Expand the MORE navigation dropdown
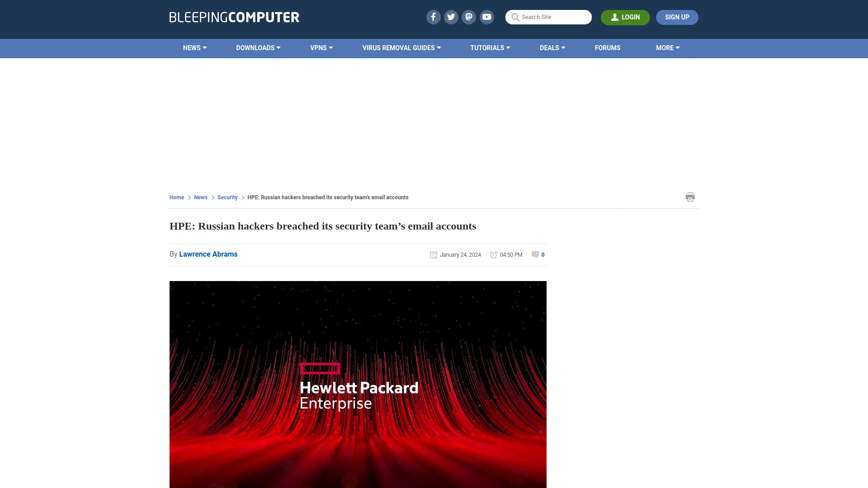The width and height of the screenshot is (868, 488). point(668,47)
